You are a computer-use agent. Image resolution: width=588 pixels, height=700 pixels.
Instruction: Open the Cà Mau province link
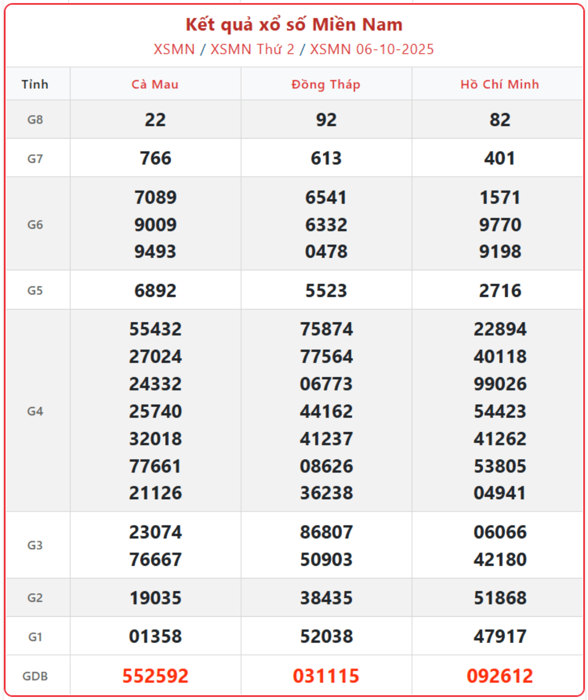[x=155, y=84]
